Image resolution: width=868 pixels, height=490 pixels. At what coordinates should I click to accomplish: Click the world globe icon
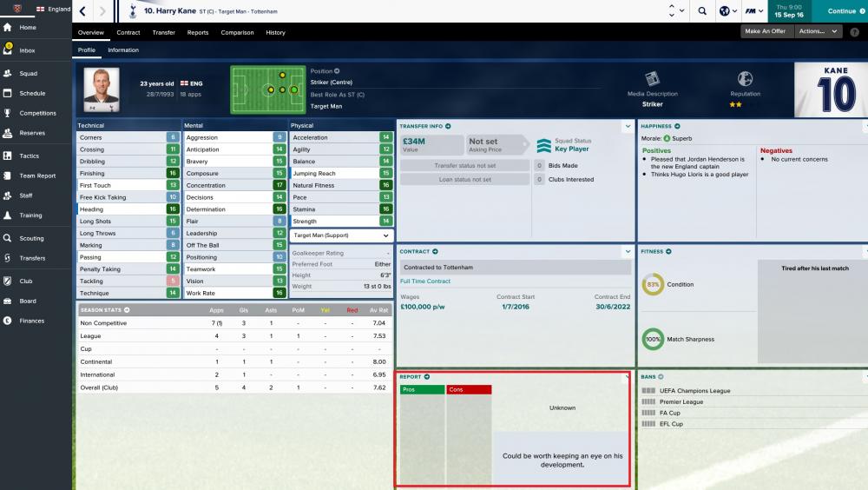tap(723, 11)
